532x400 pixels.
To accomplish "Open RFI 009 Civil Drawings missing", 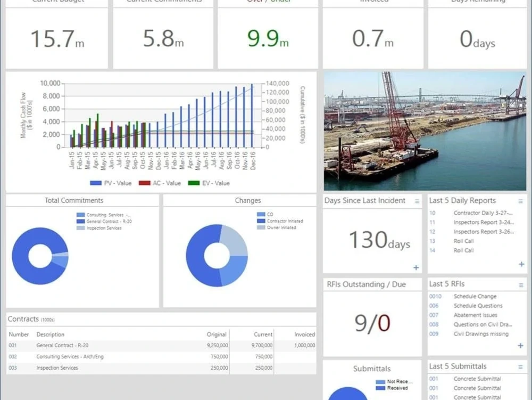I will pyautogui.click(x=469, y=334).
